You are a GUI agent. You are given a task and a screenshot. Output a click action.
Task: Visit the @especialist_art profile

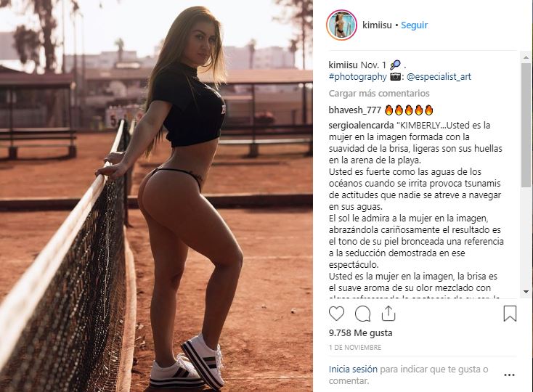439,77
